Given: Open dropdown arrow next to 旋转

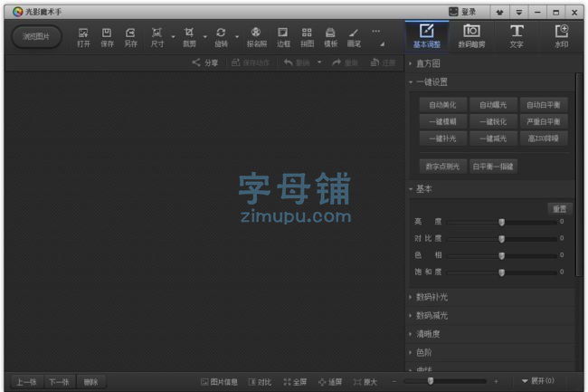Looking at the screenshot, I should pyautogui.click(x=237, y=37).
